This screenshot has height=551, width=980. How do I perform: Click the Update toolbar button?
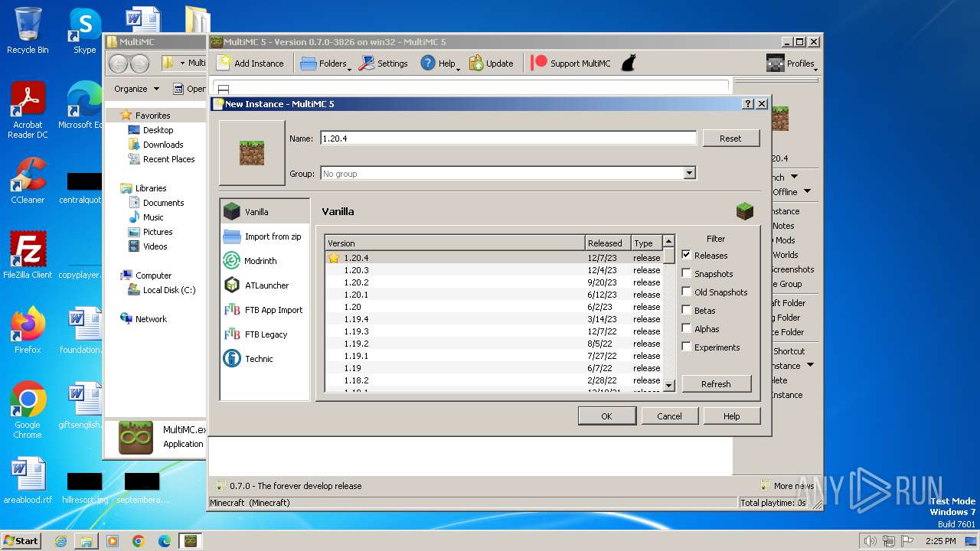click(x=491, y=64)
